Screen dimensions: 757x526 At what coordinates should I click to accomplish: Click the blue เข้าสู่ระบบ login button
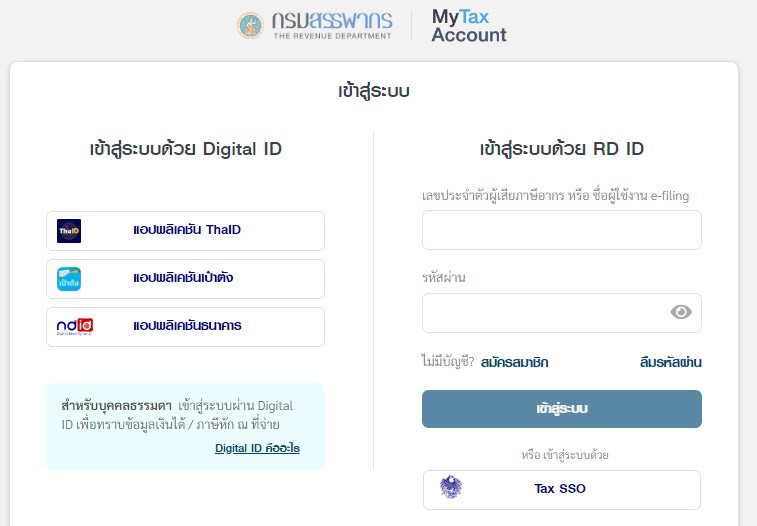tap(561, 409)
